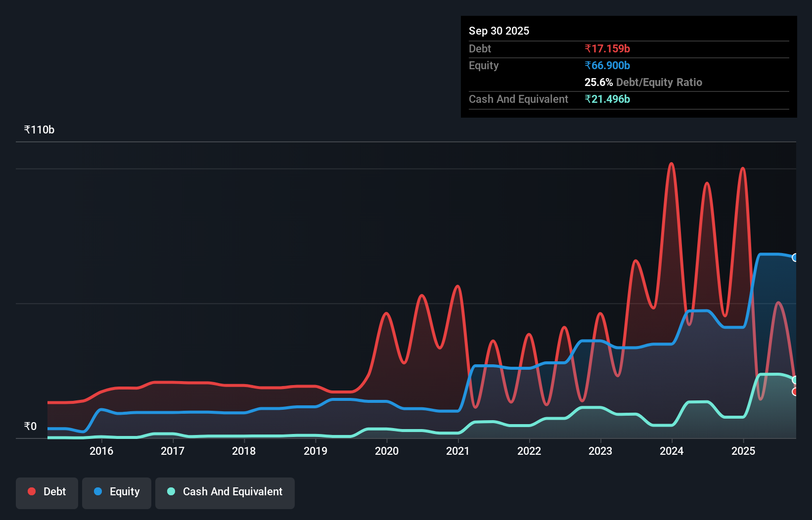Click the blue Equity legend dot
The width and height of the screenshot is (812, 520).
[x=98, y=491]
